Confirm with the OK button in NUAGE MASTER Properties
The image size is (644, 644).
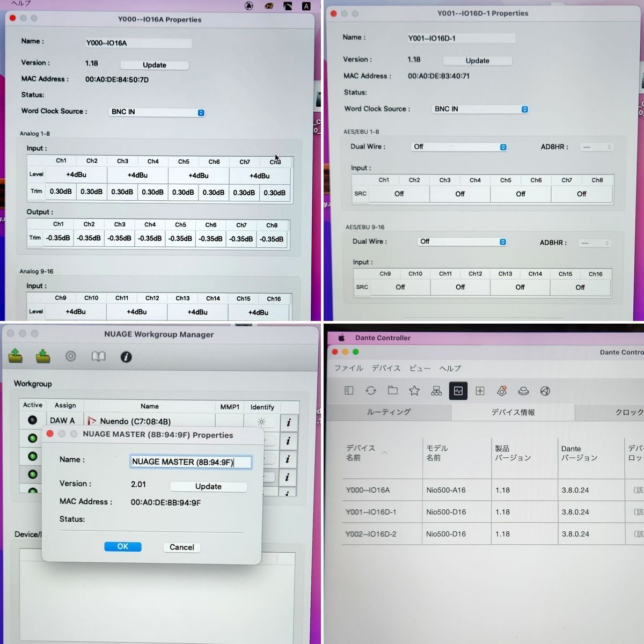tap(123, 546)
